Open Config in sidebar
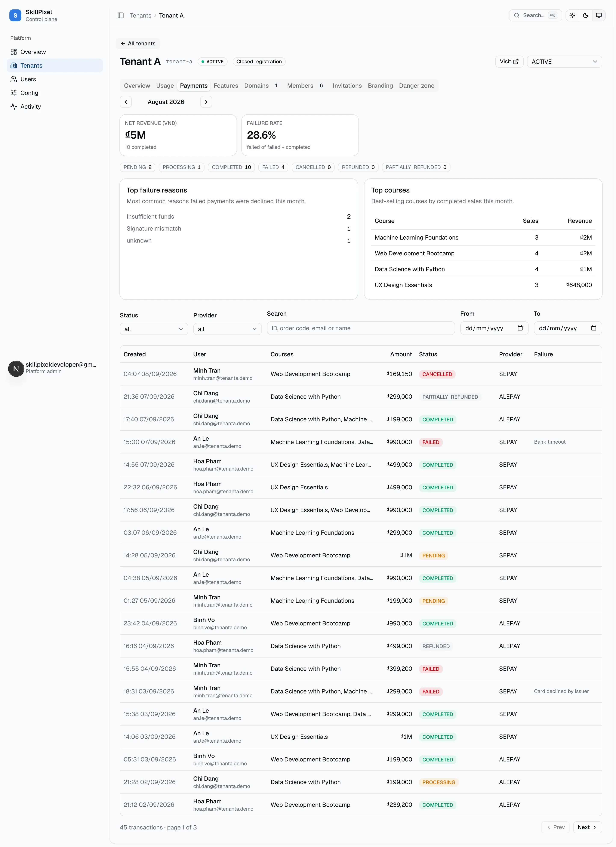616x847 pixels. [55, 93]
